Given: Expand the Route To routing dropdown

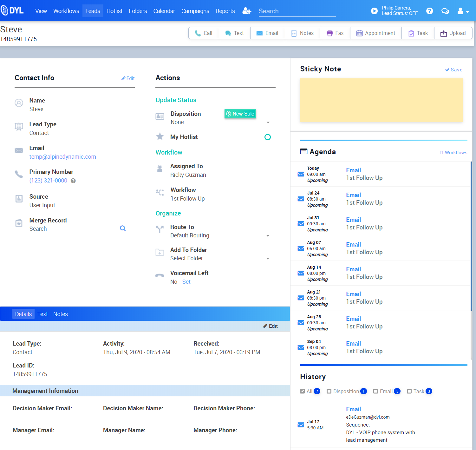Looking at the screenshot, I should point(268,235).
